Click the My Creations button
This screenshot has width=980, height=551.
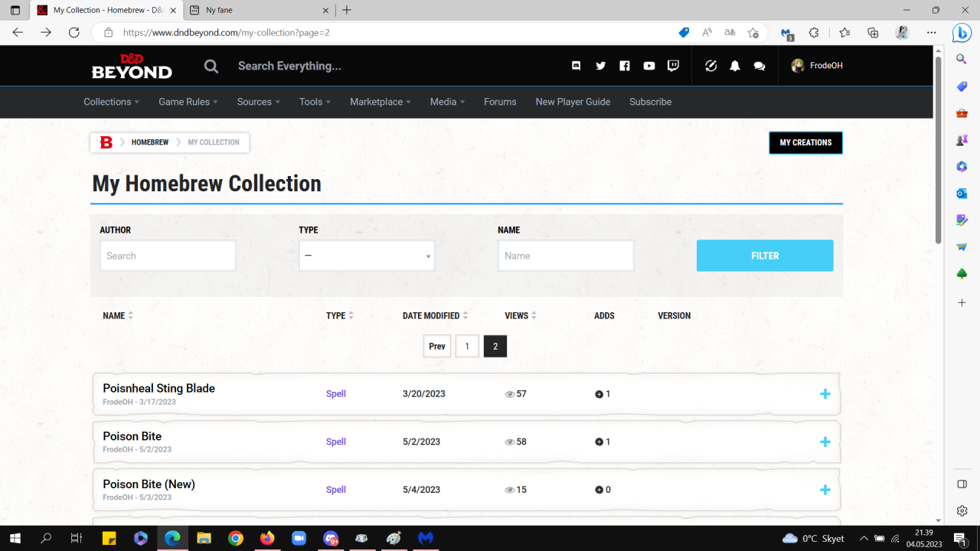pos(805,142)
